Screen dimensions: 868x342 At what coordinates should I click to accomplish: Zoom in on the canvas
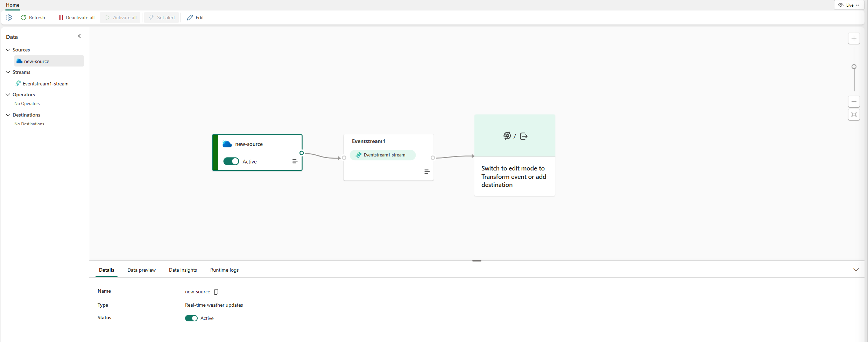(x=854, y=38)
